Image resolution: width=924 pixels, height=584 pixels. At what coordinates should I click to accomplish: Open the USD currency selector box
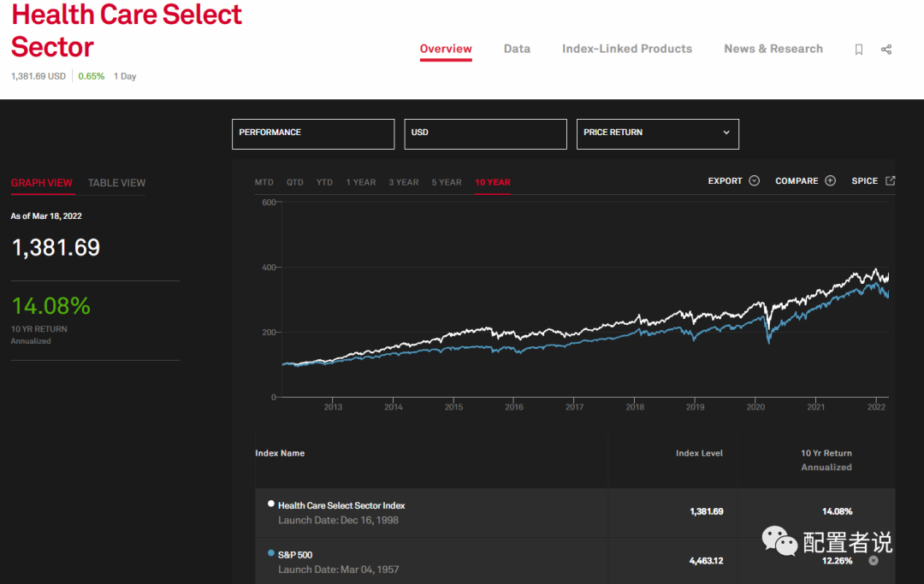point(486,134)
